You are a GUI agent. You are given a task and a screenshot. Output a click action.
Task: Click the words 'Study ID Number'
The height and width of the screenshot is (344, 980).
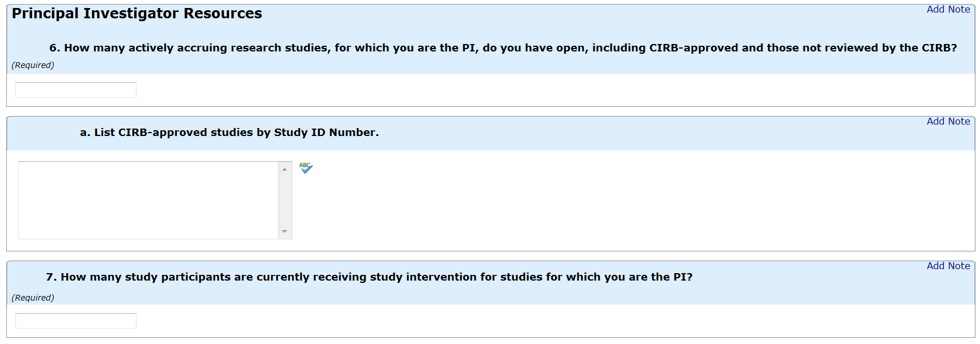click(326, 133)
